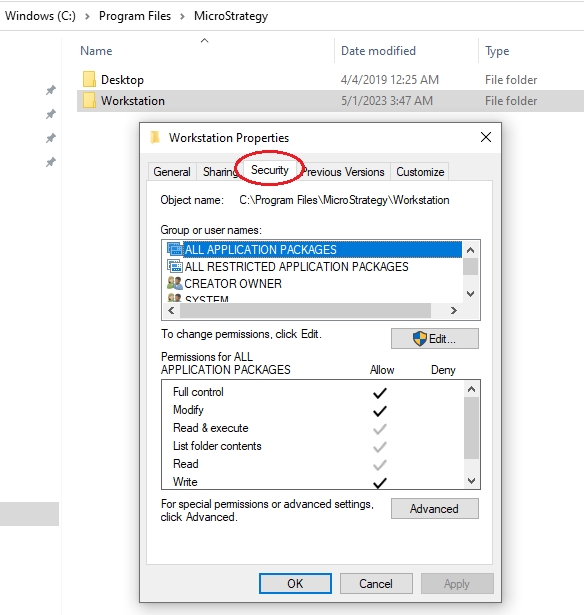Click the CREATOR OWNER user icon
The height and width of the screenshot is (615, 584).
click(175, 283)
